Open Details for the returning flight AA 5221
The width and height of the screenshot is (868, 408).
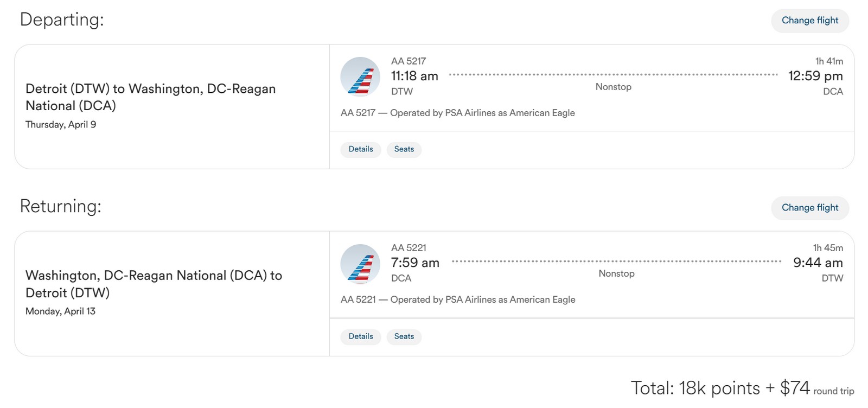[x=361, y=336]
